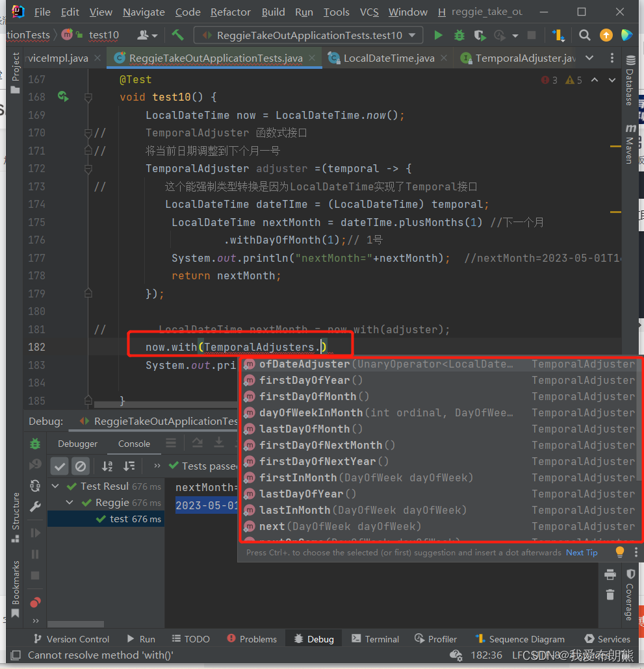Open the Services tool window

[x=608, y=638]
